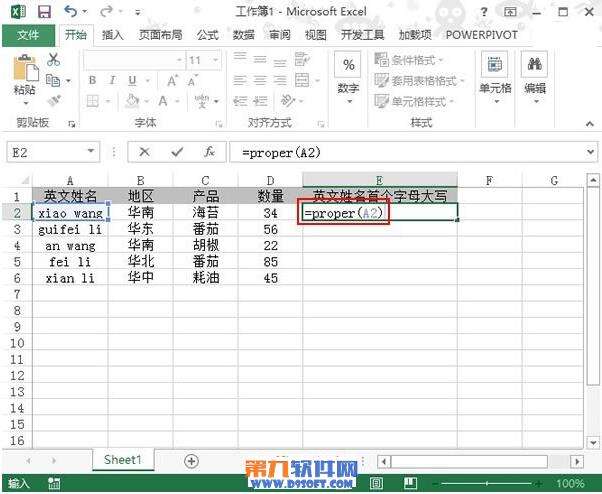Viewport: 602px width, 494px height.
Task: Switch to the Page Layout tab
Action: tap(160, 35)
